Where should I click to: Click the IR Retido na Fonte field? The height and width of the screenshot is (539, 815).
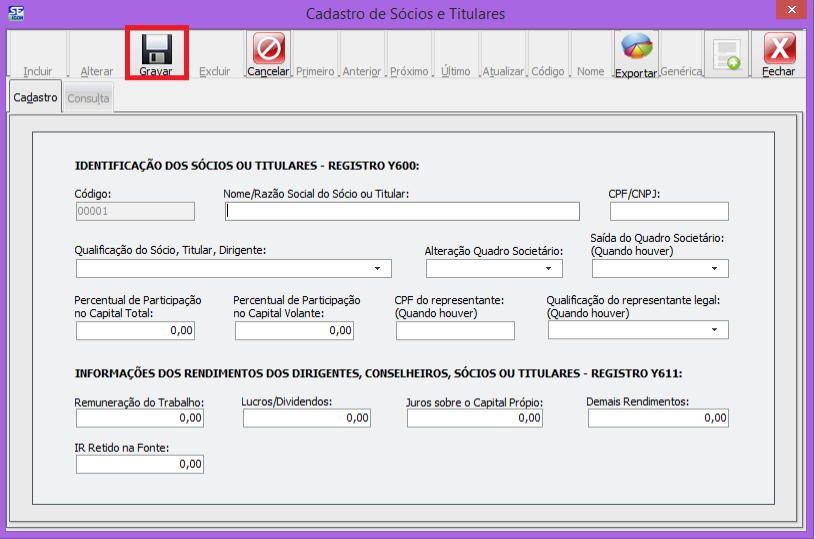[140, 464]
